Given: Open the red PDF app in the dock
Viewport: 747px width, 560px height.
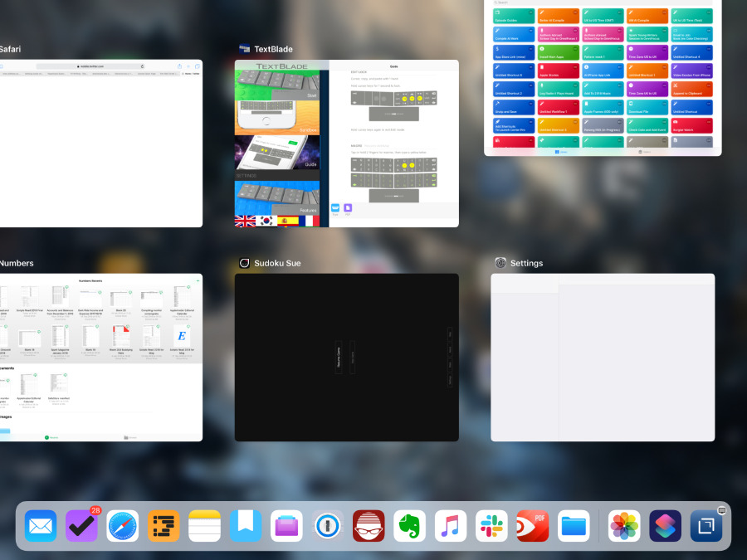Looking at the screenshot, I should point(533,526).
